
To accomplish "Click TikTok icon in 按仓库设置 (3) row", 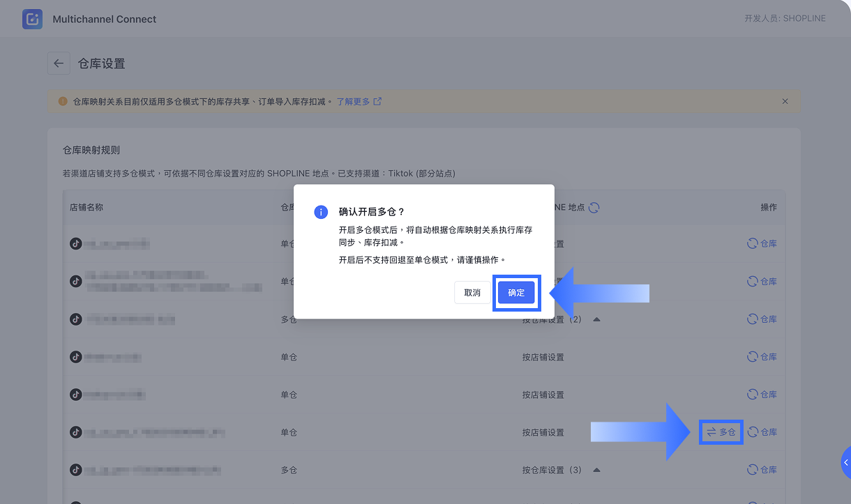I will [76, 470].
